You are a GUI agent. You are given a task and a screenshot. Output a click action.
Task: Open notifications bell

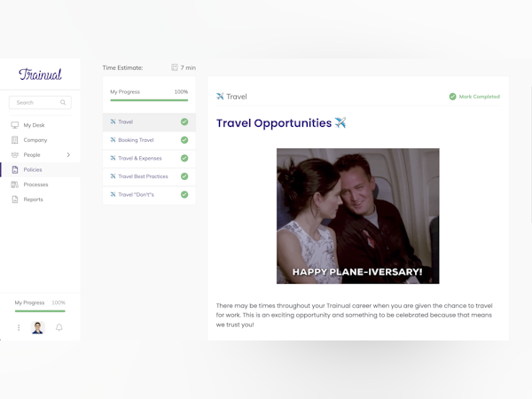pyautogui.click(x=59, y=327)
